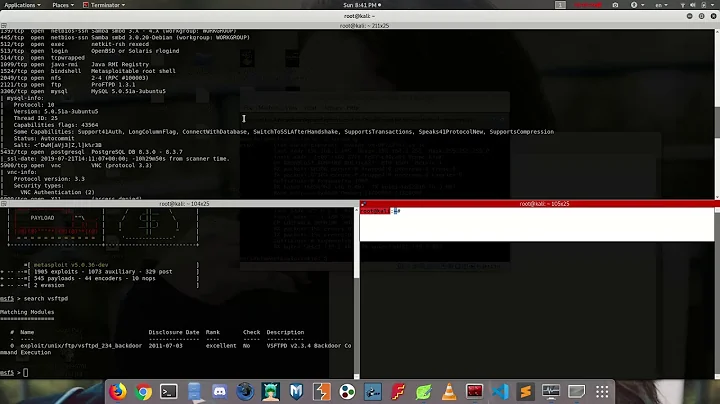
Task: Open the red Terminator dock icon
Action: coord(474,392)
